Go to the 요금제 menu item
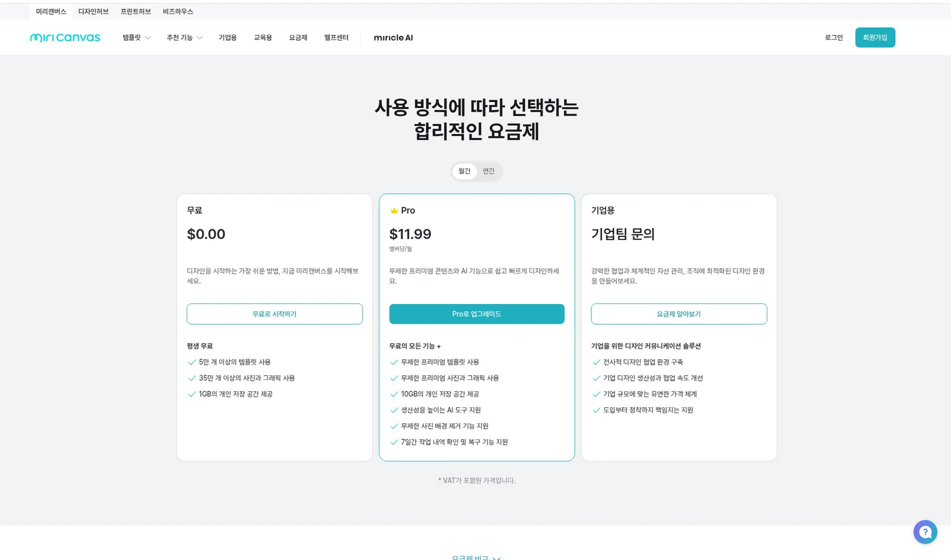Image resolution: width=951 pixels, height=560 pixels. [x=298, y=37]
